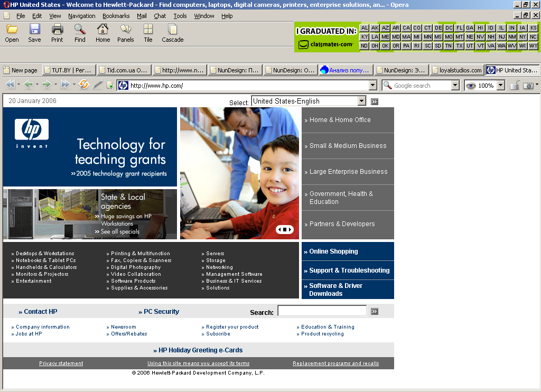
Task: Reload the page with the orange Reload icon
Action: pyautogui.click(x=84, y=84)
